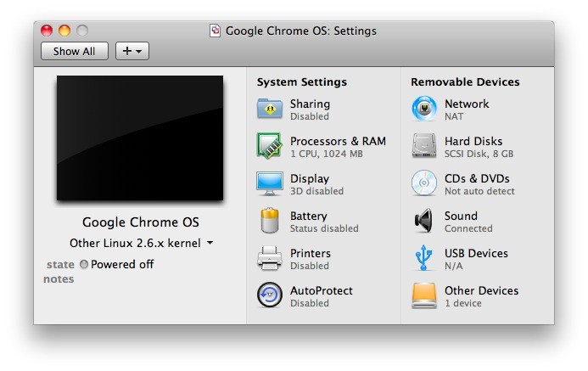
Task: Expand the Other Linux 2.6.x kernel dropdown
Action: click(x=142, y=243)
